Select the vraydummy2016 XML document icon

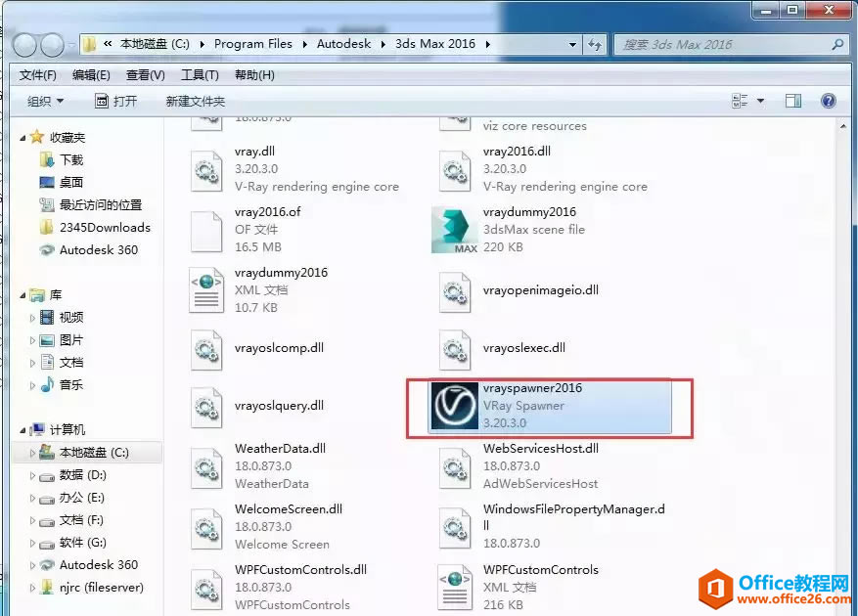[206, 290]
